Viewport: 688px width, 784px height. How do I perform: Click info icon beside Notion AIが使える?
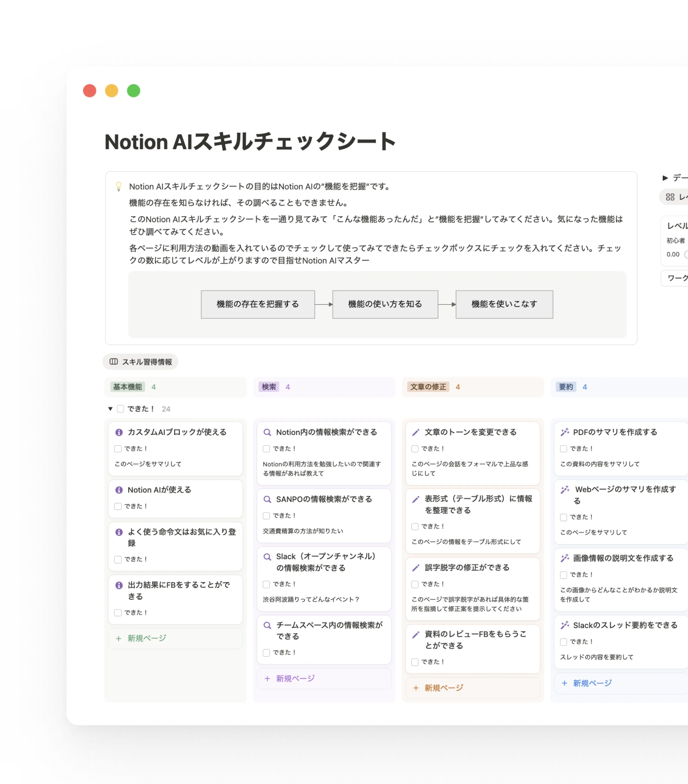(x=119, y=490)
